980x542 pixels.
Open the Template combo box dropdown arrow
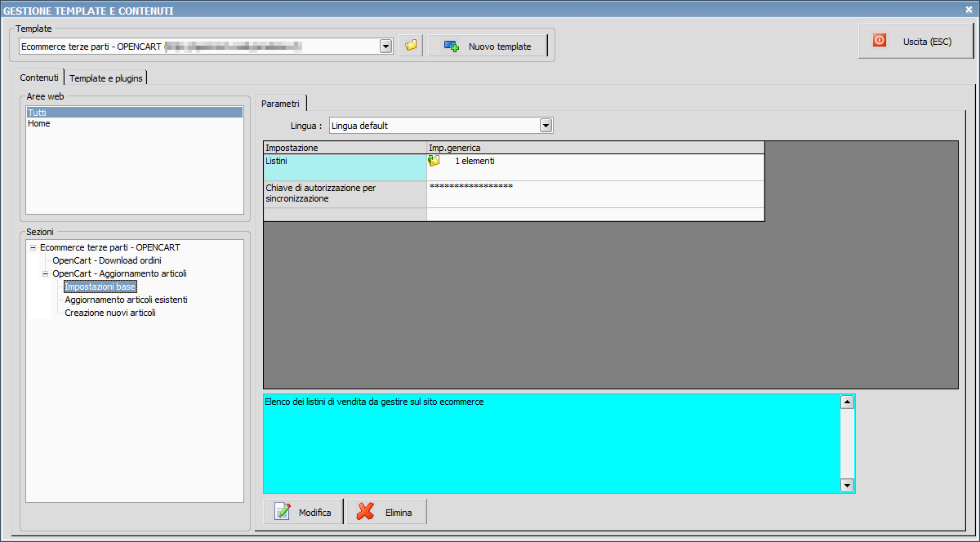pyautogui.click(x=386, y=47)
